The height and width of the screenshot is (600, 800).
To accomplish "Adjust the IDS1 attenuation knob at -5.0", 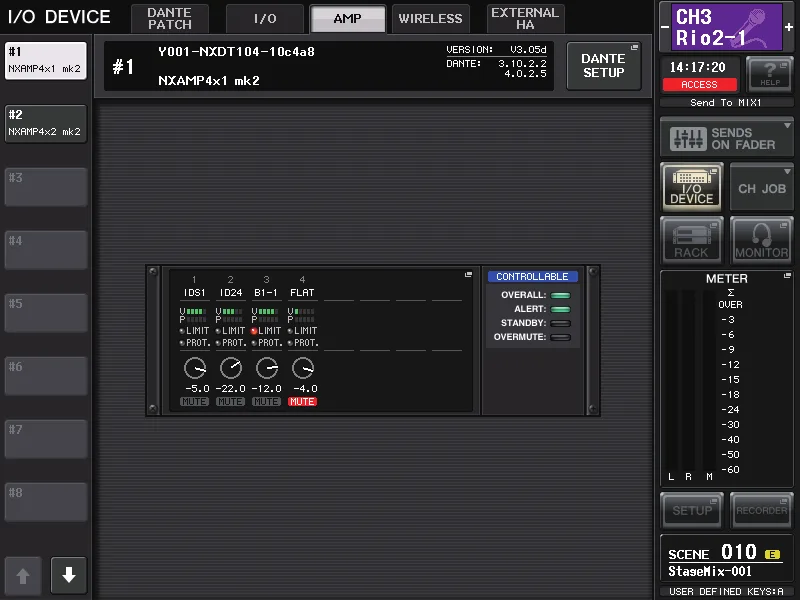I will [x=194, y=368].
